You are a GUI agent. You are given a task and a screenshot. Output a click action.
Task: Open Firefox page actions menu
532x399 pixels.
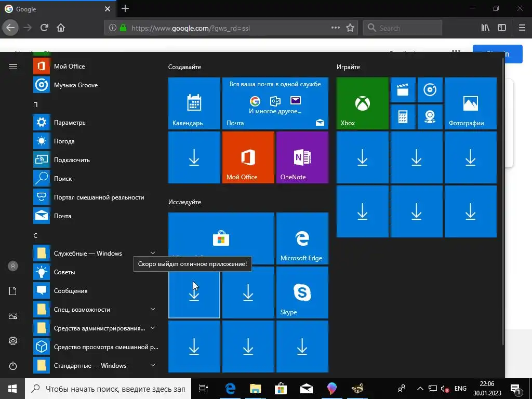coord(336,28)
